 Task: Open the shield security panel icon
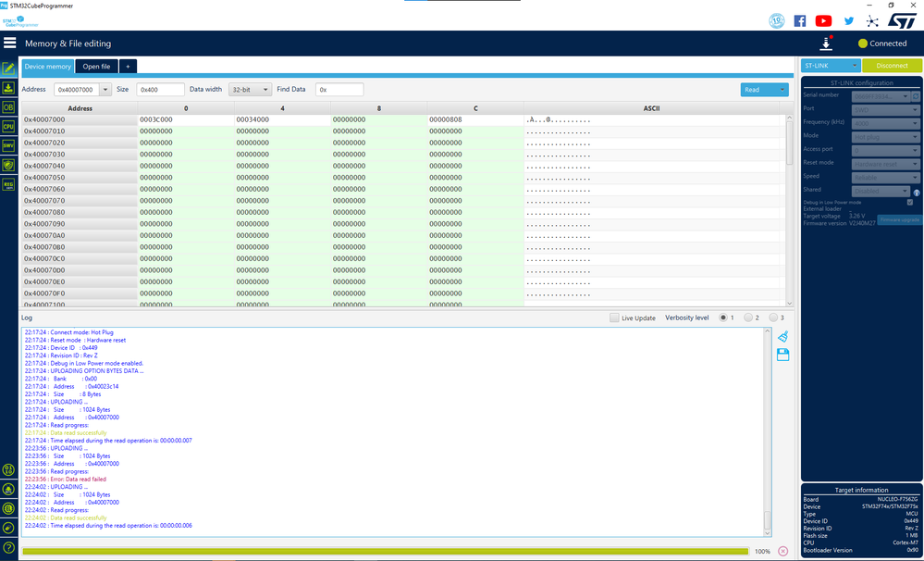point(8,165)
